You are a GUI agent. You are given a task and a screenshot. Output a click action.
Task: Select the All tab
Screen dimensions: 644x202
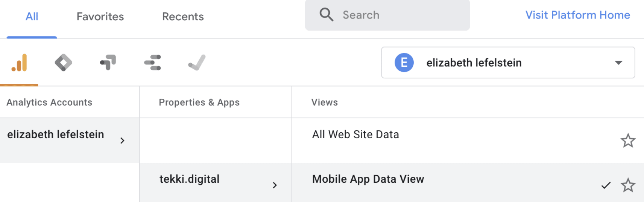[x=32, y=17]
